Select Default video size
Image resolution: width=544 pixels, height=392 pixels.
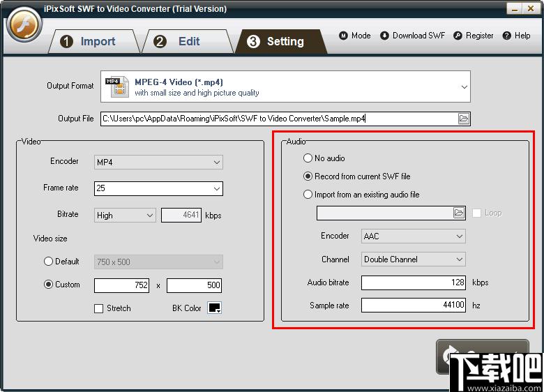(61, 262)
